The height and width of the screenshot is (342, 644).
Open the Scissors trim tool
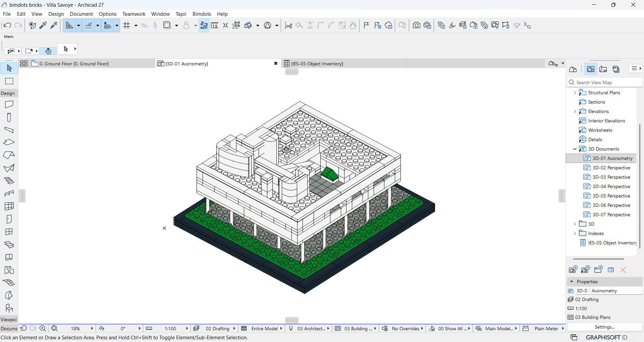tap(288, 25)
